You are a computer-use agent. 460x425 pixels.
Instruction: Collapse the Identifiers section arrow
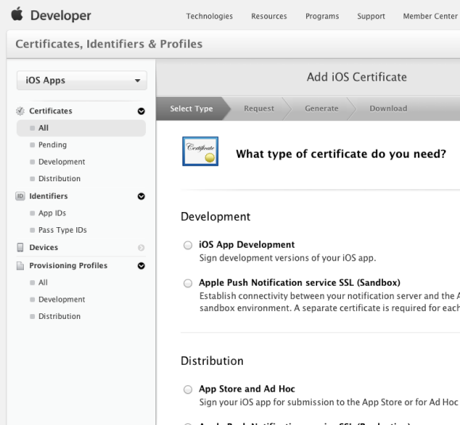click(141, 196)
